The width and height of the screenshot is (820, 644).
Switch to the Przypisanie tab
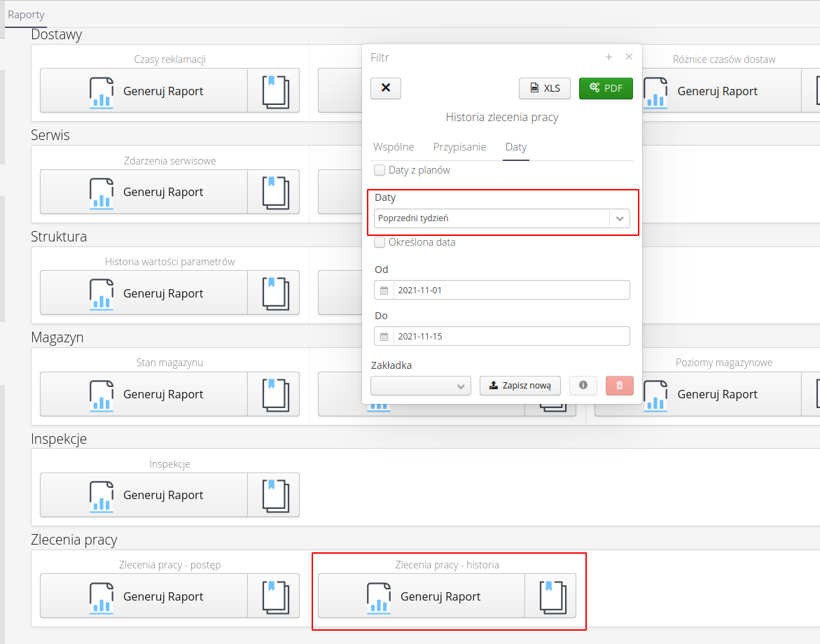[x=459, y=147]
